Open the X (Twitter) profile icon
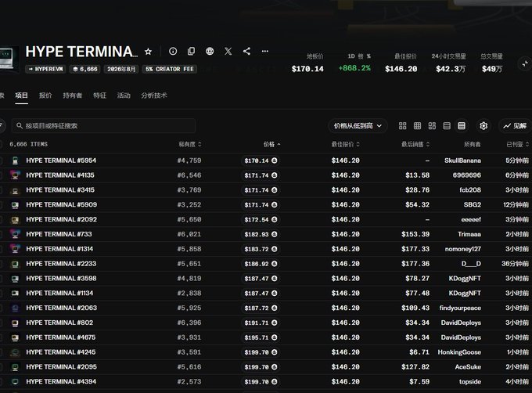This screenshot has width=532, height=393. [228, 51]
